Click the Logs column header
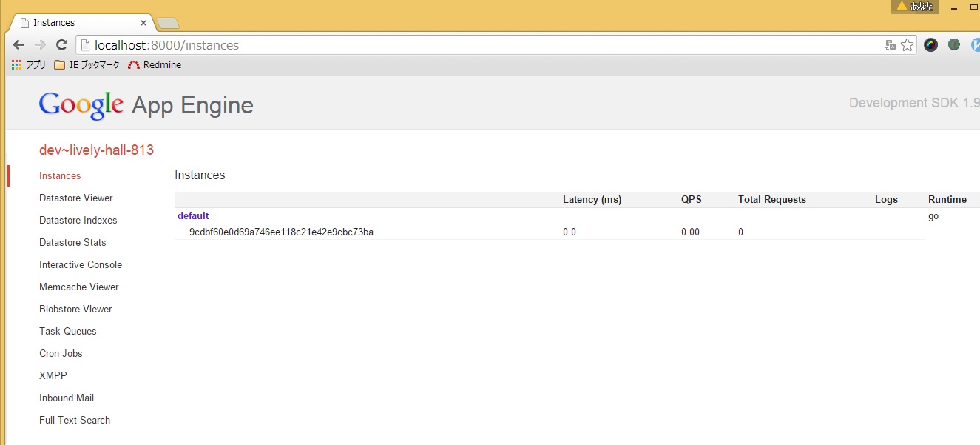 pyautogui.click(x=886, y=200)
